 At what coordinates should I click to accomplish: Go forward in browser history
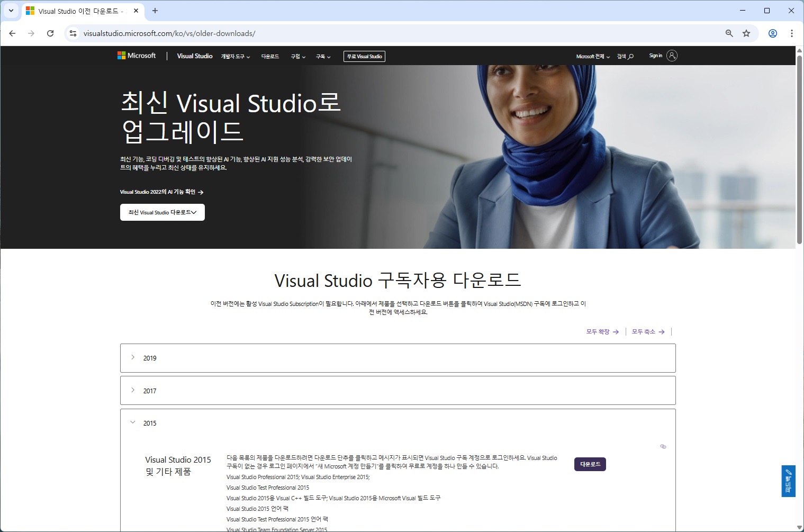click(31, 33)
